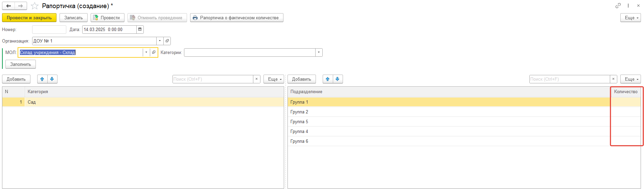Click the Количество column header
Image resolution: width=644 pixels, height=189 pixels.
[625, 92]
